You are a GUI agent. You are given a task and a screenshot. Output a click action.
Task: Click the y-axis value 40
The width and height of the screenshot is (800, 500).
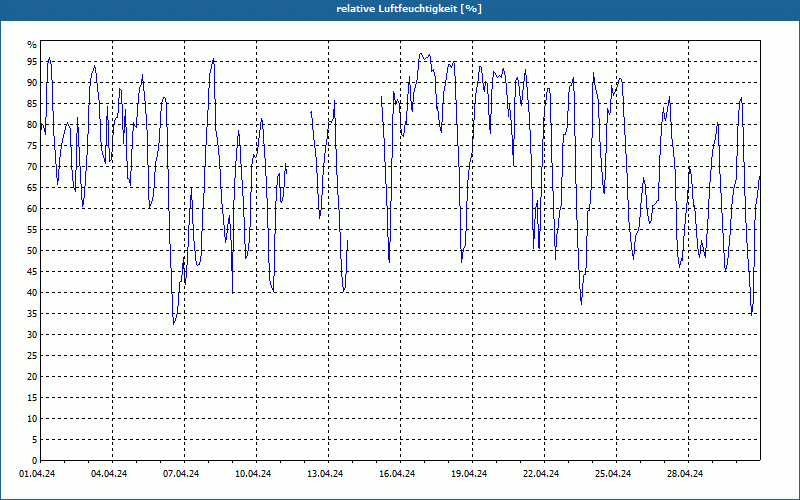[32, 292]
